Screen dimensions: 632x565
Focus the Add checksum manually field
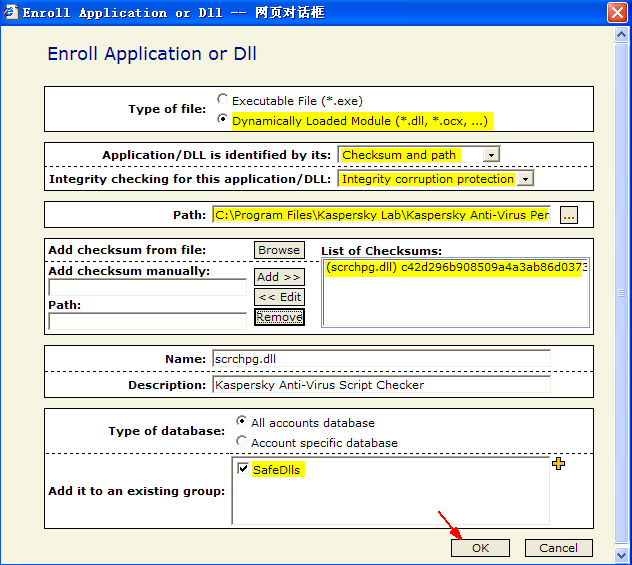[x=148, y=287]
